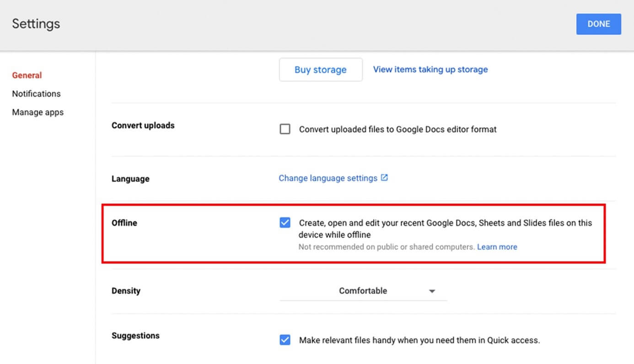Image resolution: width=634 pixels, height=364 pixels.
Task: Click the Language label
Action: tap(130, 179)
